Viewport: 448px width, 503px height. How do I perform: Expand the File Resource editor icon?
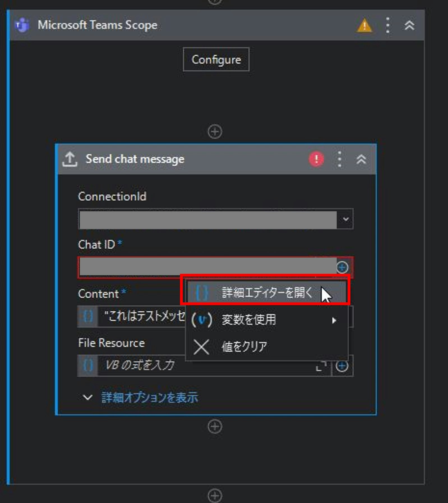point(321,366)
